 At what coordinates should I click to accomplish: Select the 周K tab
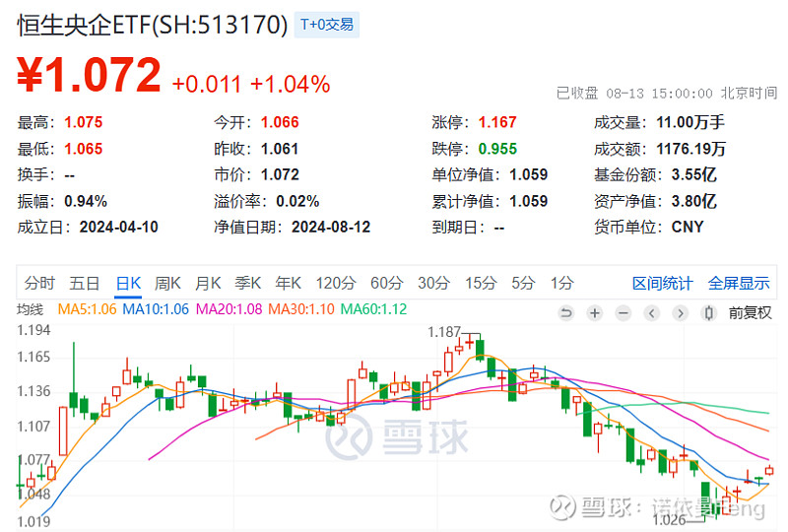(x=167, y=283)
